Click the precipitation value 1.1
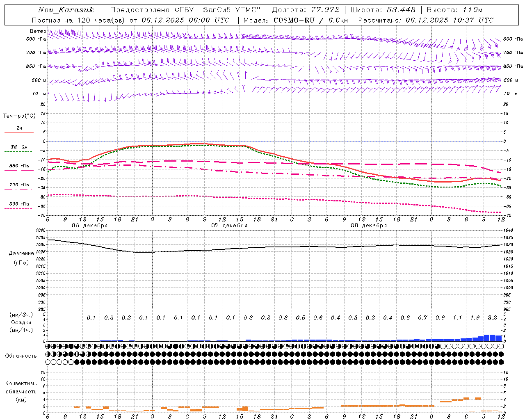Image resolution: width=525 pixels, height=420 pixels. [457, 318]
